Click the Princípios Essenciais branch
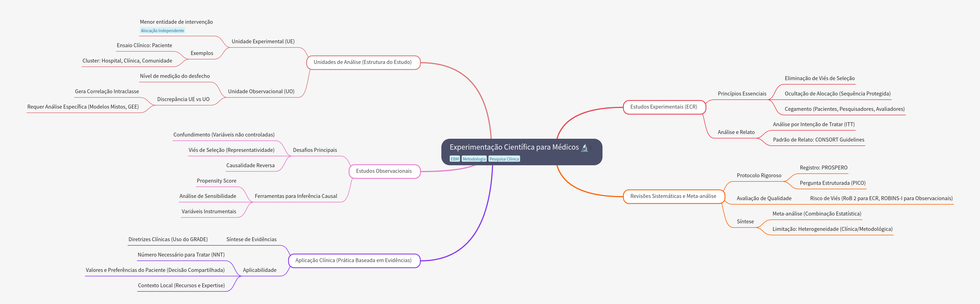 (741, 94)
